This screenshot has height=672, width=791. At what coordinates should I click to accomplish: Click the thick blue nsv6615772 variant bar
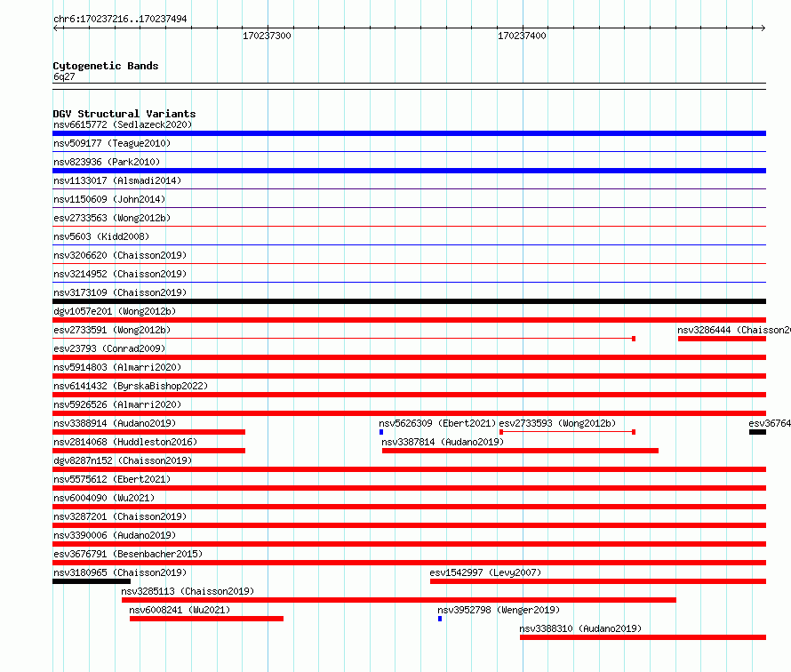pyautogui.click(x=409, y=133)
